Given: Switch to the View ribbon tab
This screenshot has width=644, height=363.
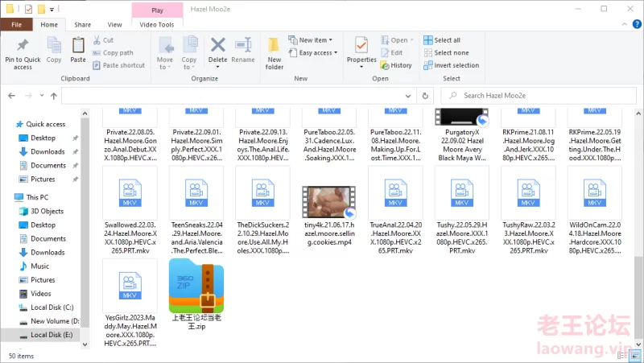Looking at the screenshot, I should pyautogui.click(x=115, y=25).
